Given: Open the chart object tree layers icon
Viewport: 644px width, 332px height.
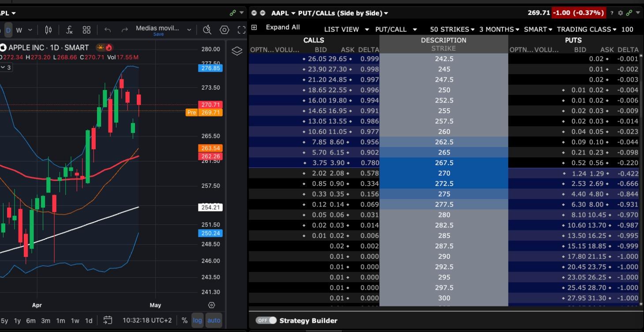Looking at the screenshot, I should click(237, 51).
